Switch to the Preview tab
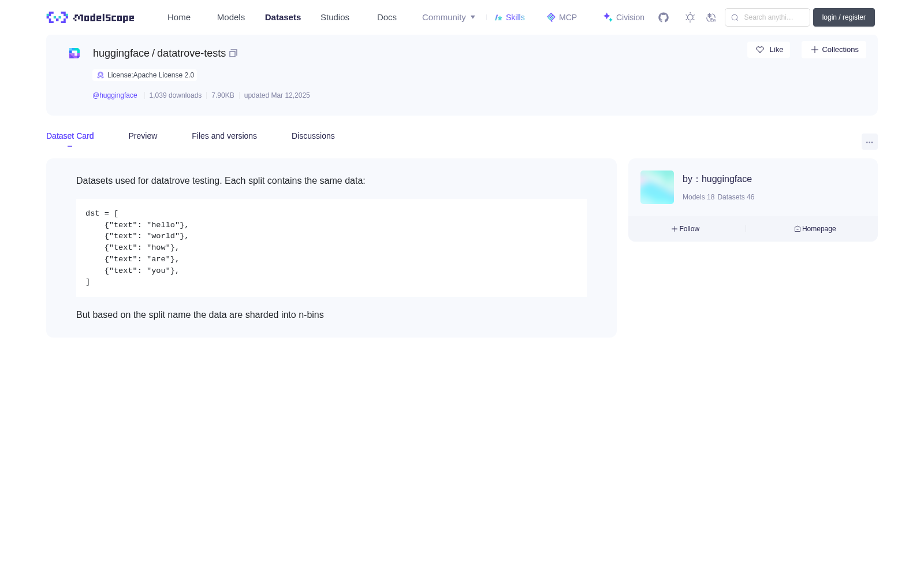 (x=143, y=136)
